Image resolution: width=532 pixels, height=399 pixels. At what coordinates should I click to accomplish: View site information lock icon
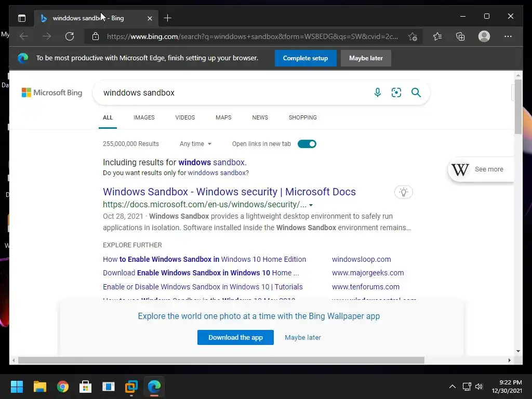pos(96,36)
